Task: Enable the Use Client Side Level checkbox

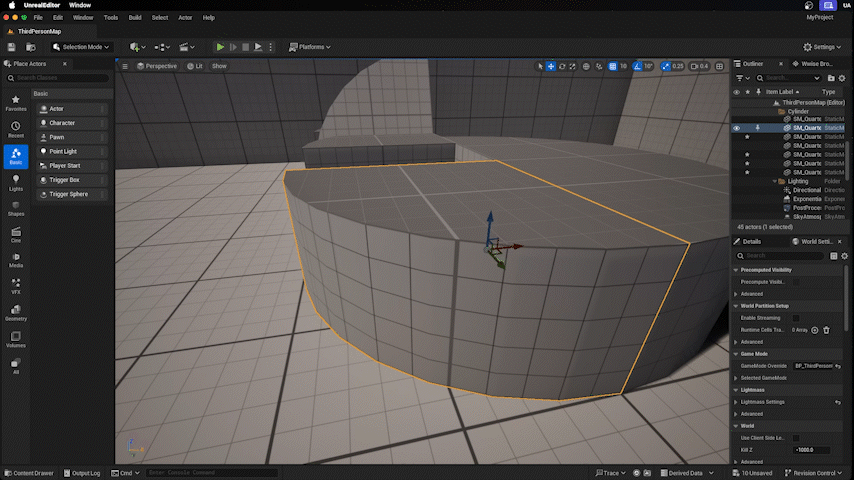Action: (x=796, y=438)
